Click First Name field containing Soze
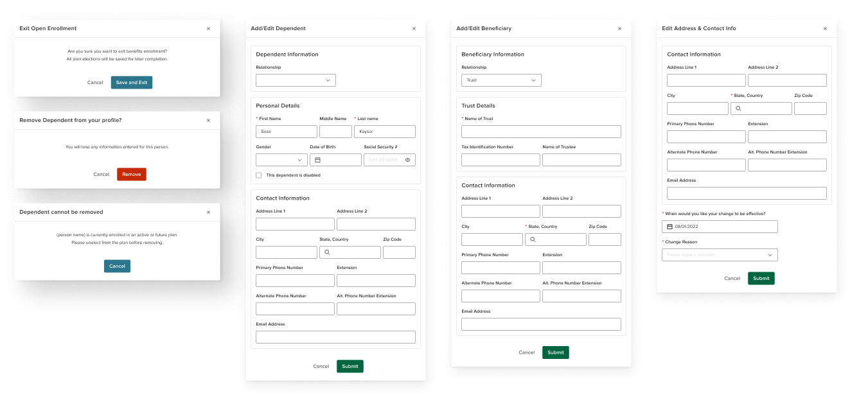This screenshot has height=418, width=868. pos(287,132)
